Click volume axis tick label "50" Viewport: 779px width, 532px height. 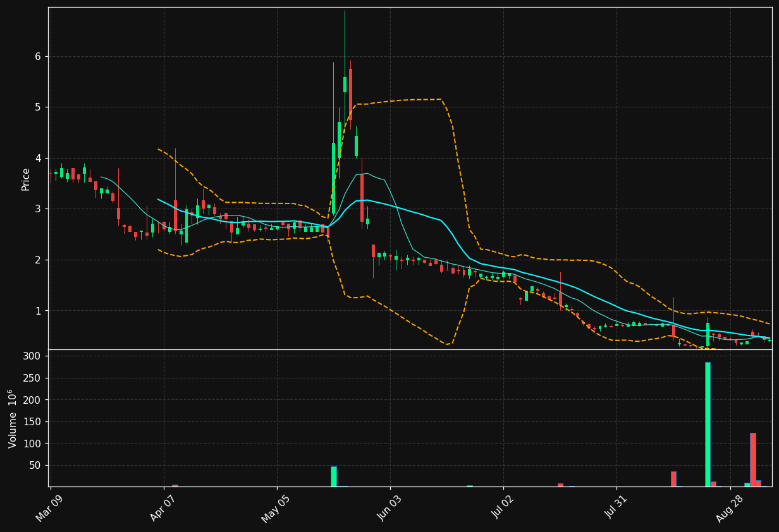(35, 466)
